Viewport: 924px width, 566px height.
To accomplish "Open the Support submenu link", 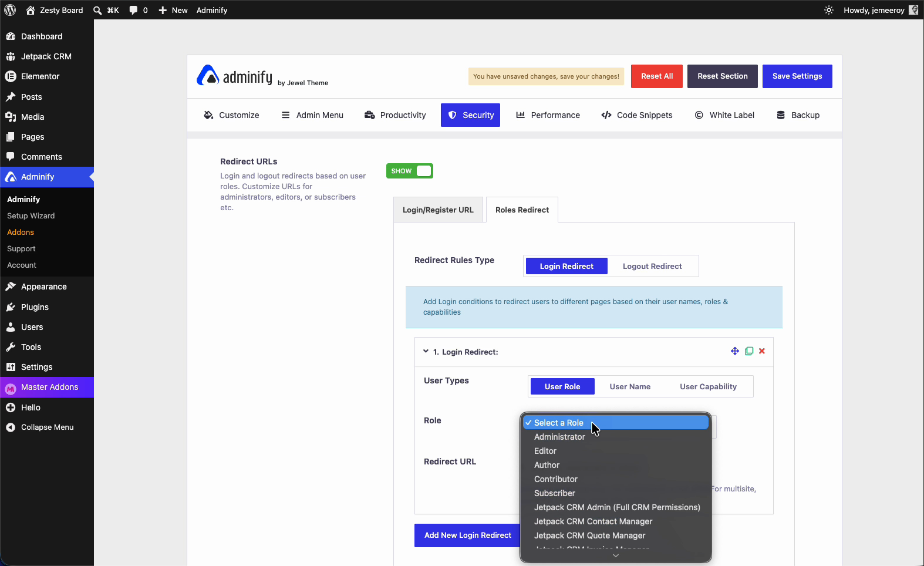I will (21, 249).
